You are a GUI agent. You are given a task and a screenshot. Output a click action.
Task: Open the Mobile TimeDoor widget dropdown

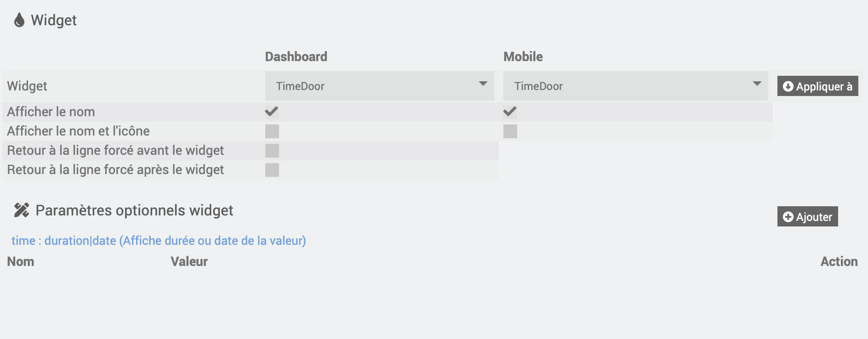[x=635, y=86]
